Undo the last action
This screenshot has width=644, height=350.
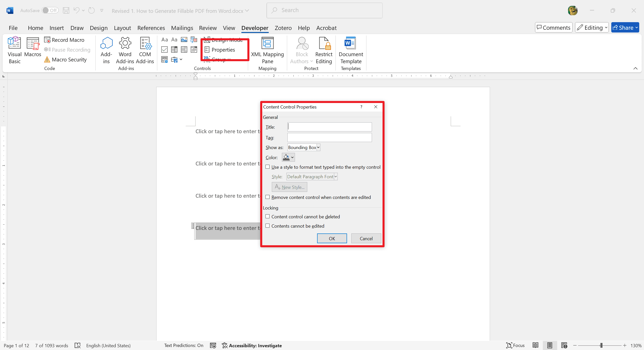click(77, 10)
